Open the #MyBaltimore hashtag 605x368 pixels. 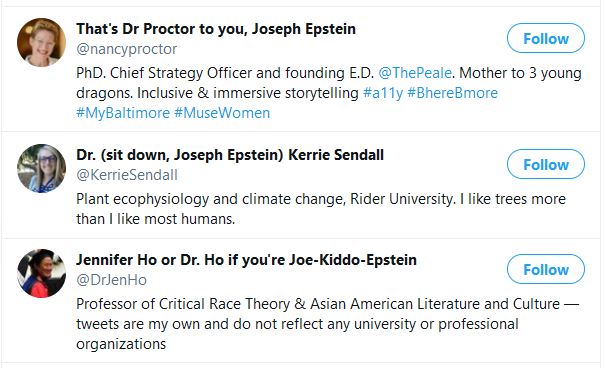coord(123,113)
